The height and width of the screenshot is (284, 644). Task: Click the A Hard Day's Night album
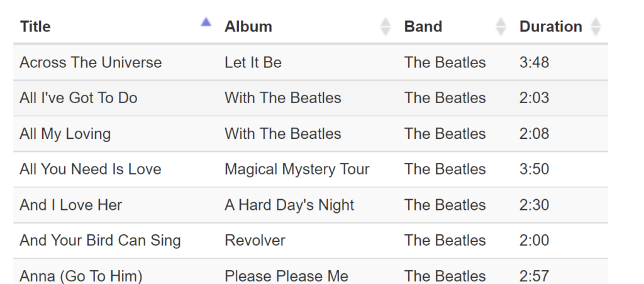click(289, 205)
